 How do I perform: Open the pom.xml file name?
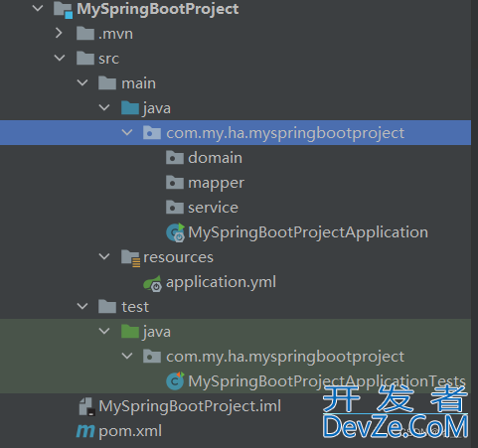pyautogui.click(x=130, y=431)
